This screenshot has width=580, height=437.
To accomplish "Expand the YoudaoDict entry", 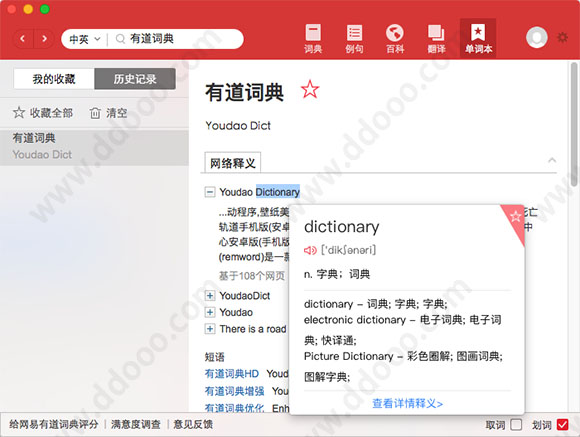I will point(210,296).
